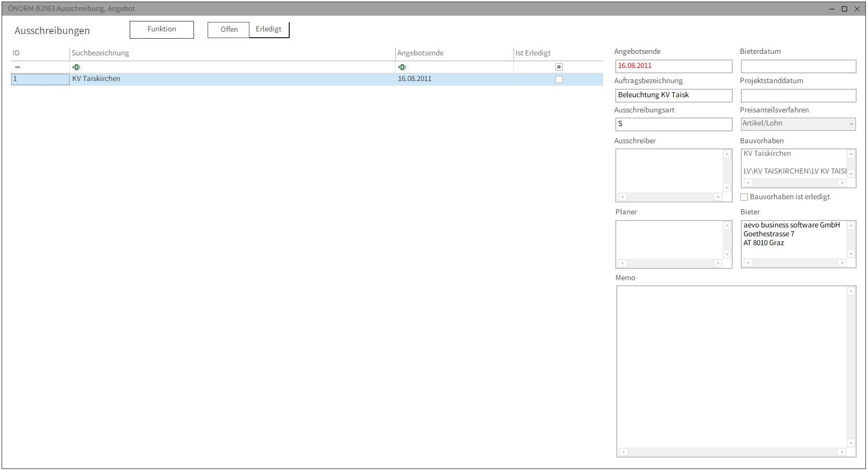Viewport: 868px width, 470px height.
Task: Click Ausschreiber scroll up arrow
Action: [727, 154]
